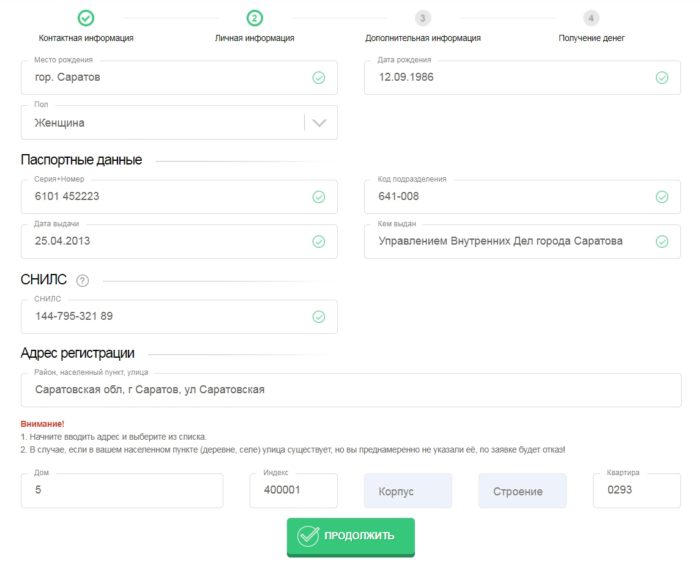The width and height of the screenshot is (700, 562).
Task: Focus the Квартира field with 0293
Action: (636, 491)
